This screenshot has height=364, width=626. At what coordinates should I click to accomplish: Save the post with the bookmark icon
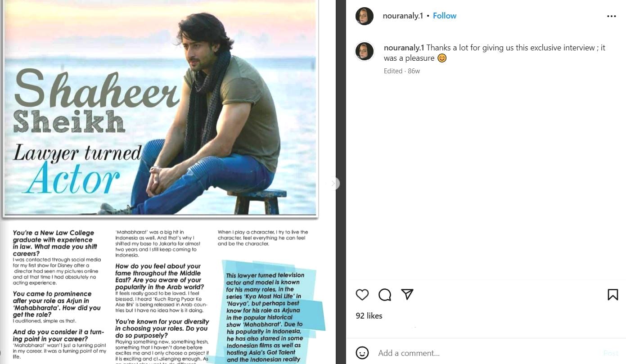(x=612, y=295)
